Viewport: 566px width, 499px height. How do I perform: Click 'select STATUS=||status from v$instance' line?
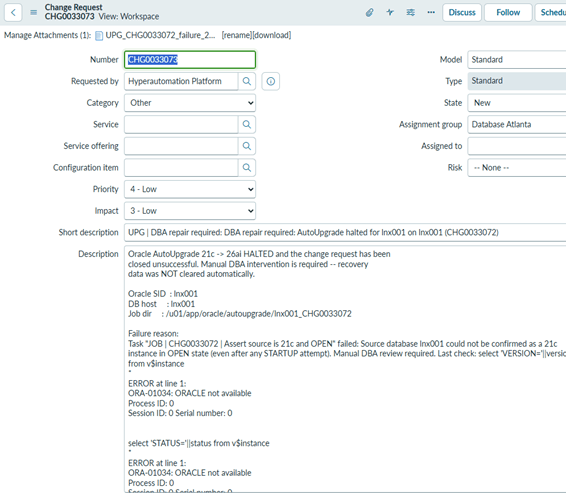[199, 443]
